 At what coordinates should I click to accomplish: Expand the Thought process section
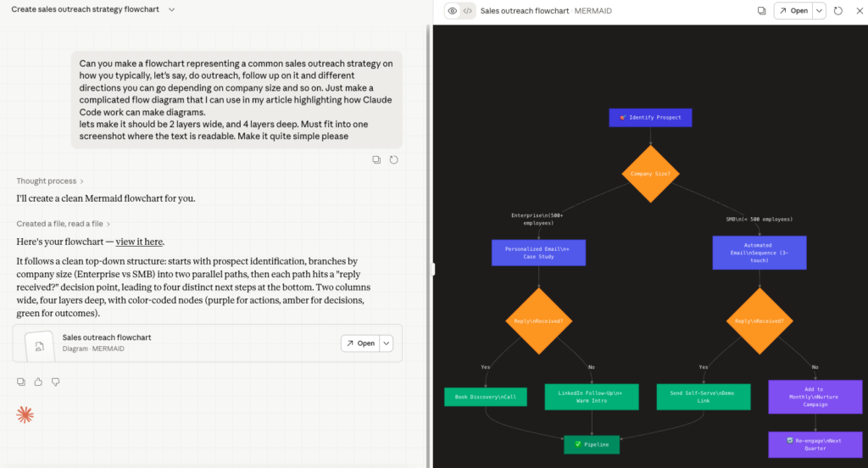tap(51, 181)
